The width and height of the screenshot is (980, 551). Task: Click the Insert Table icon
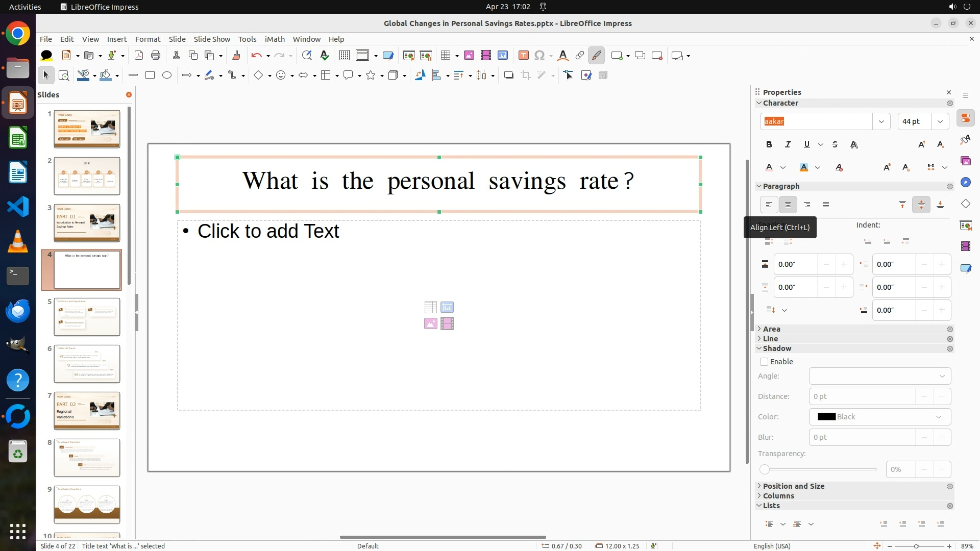pos(446,56)
